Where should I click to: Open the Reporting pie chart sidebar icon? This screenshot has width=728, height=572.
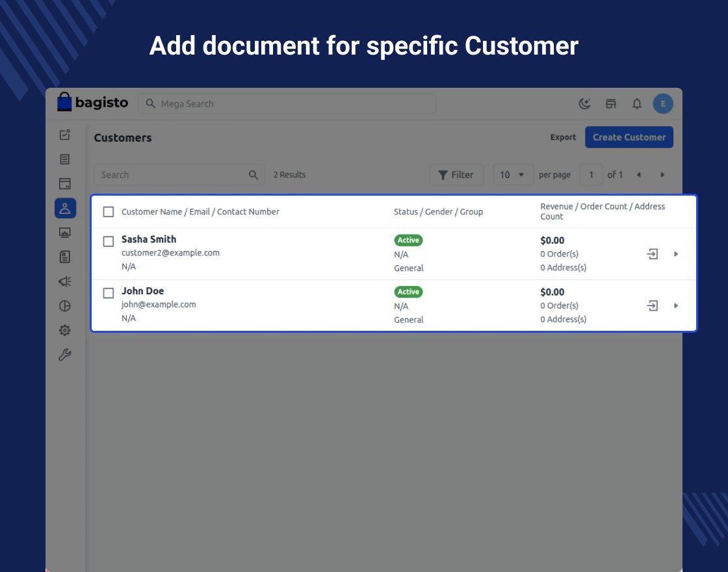point(65,306)
